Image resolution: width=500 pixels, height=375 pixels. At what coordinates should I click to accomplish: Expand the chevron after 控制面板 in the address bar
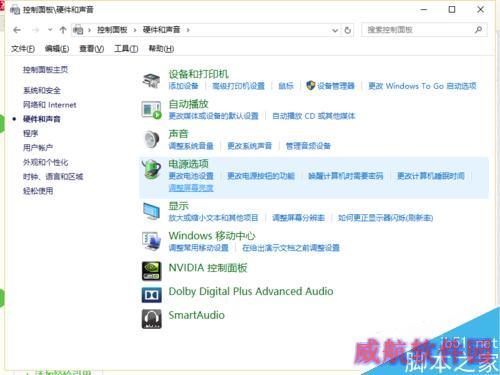[135, 30]
